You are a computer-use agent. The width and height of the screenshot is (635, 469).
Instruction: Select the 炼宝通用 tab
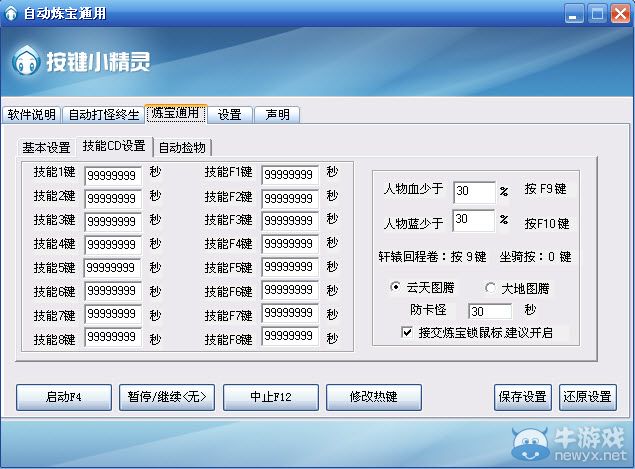pyautogui.click(x=176, y=113)
